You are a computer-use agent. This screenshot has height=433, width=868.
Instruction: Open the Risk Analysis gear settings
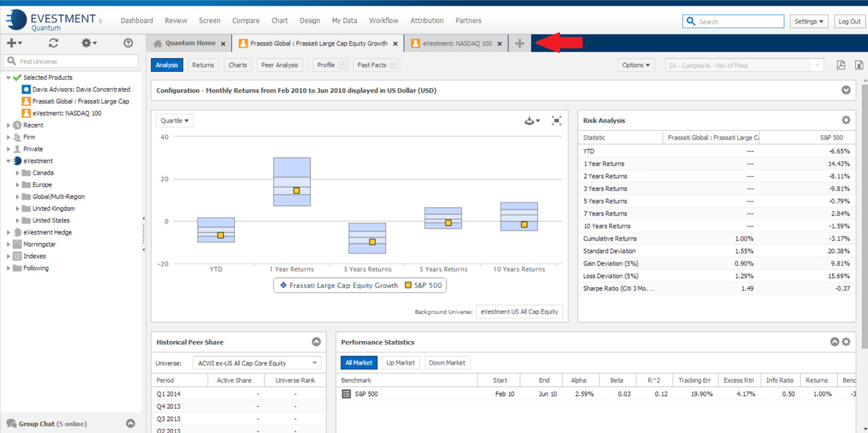point(846,120)
